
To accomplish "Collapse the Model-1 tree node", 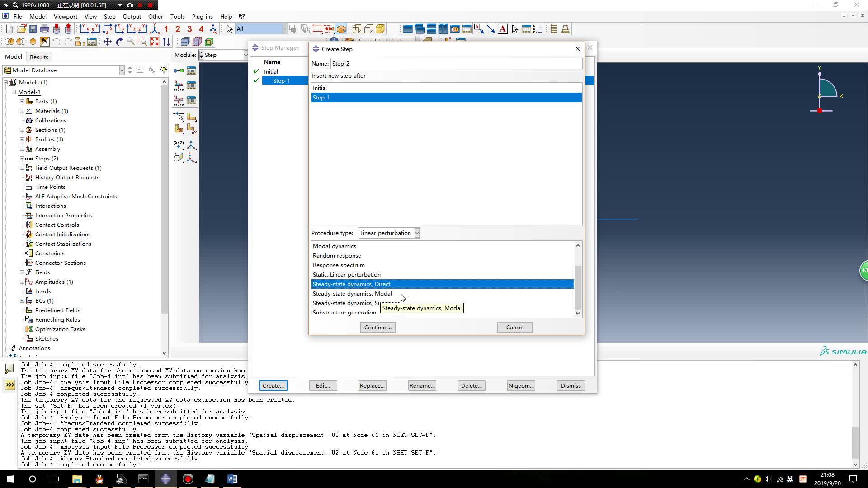I will pyautogui.click(x=14, y=92).
